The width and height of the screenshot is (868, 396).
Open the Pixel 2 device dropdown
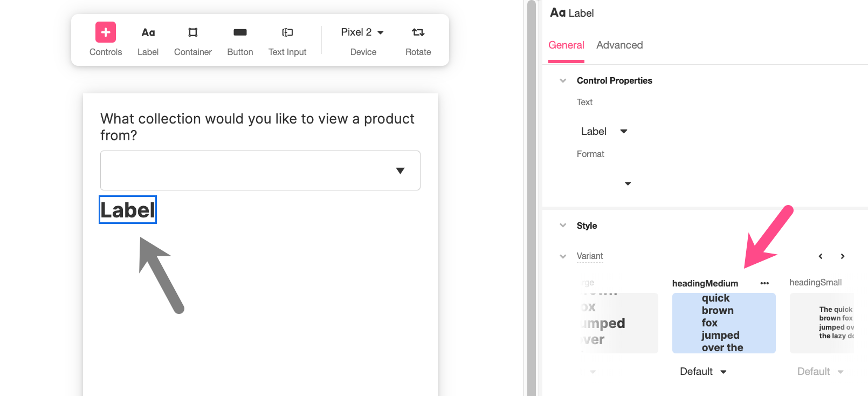pyautogui.click(x=363, y=32)
